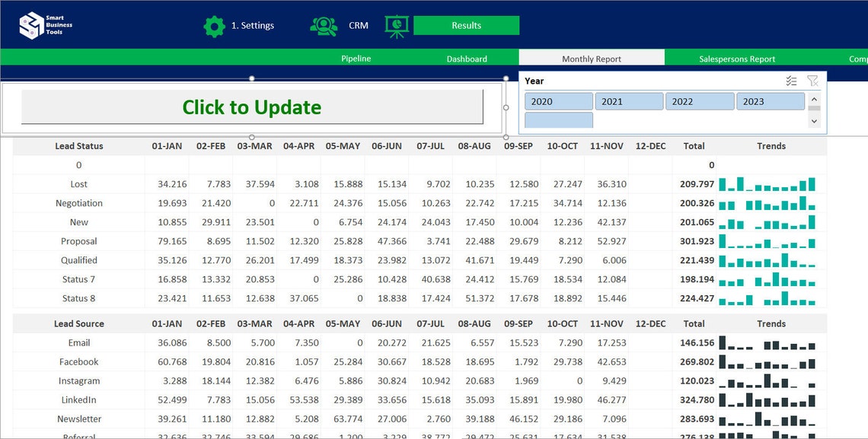Select Email total 146.156
This screenshot has height=439, width=868.
tap(697, 343)
